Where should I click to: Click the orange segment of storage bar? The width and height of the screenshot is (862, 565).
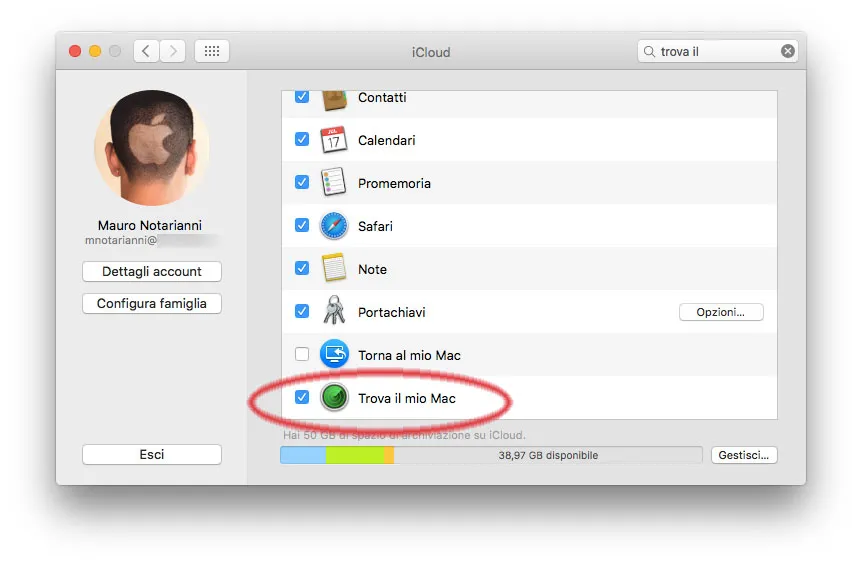[389, 455]
